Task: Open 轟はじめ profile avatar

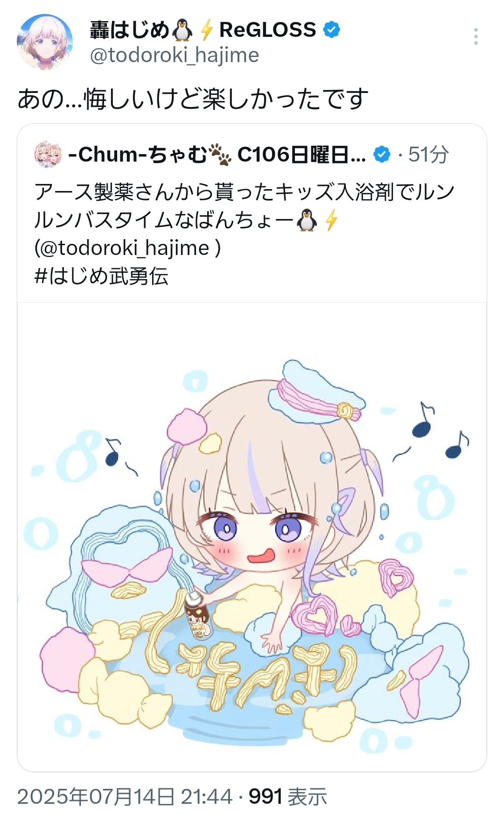Action: tap(45, 42)
